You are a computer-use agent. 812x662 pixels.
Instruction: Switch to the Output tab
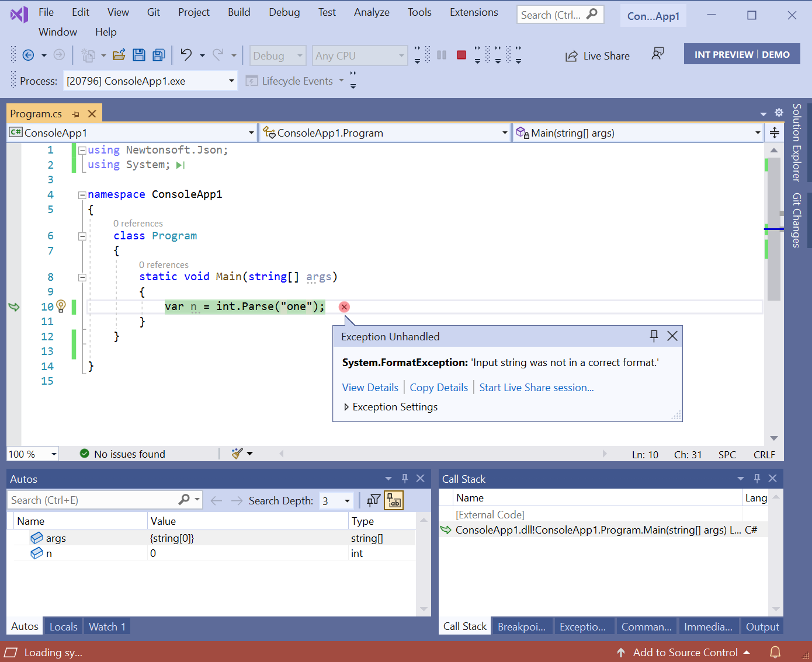[x=762, y=626]
